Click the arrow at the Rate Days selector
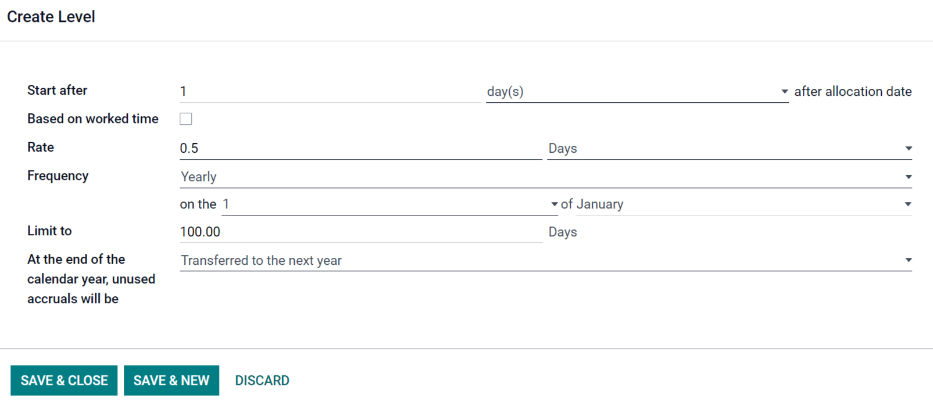Image resolution: width=933 pixels, height=410 pixels. click(x=908, y=149)
